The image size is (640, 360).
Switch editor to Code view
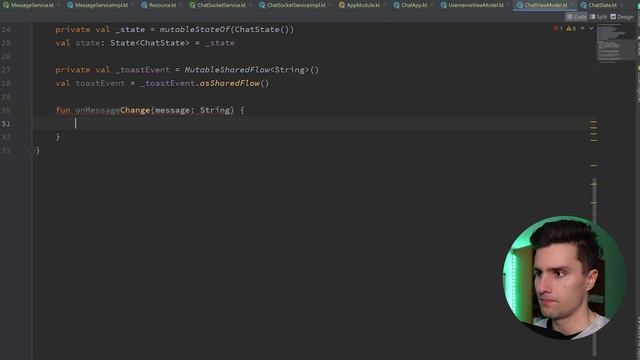point(576,17)
